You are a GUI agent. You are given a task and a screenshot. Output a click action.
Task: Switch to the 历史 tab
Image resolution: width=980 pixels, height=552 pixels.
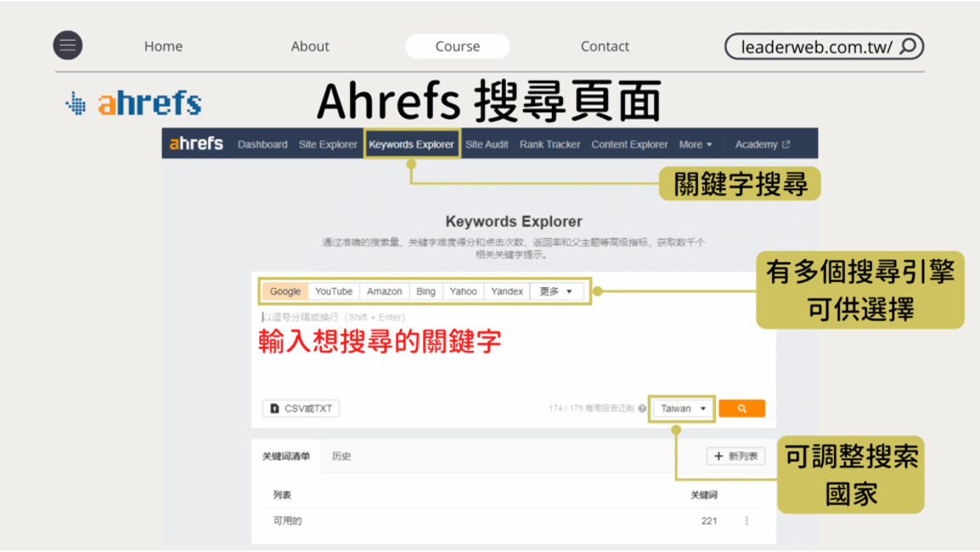(x=342, y=456)
